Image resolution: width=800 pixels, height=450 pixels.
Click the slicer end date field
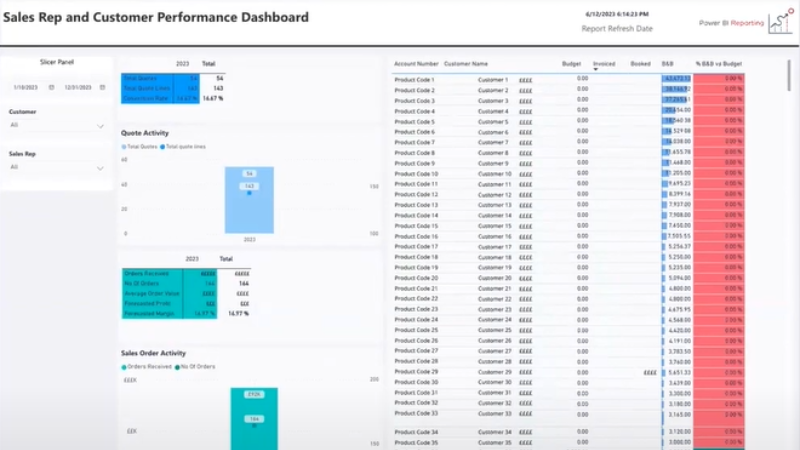coord(78,87)
